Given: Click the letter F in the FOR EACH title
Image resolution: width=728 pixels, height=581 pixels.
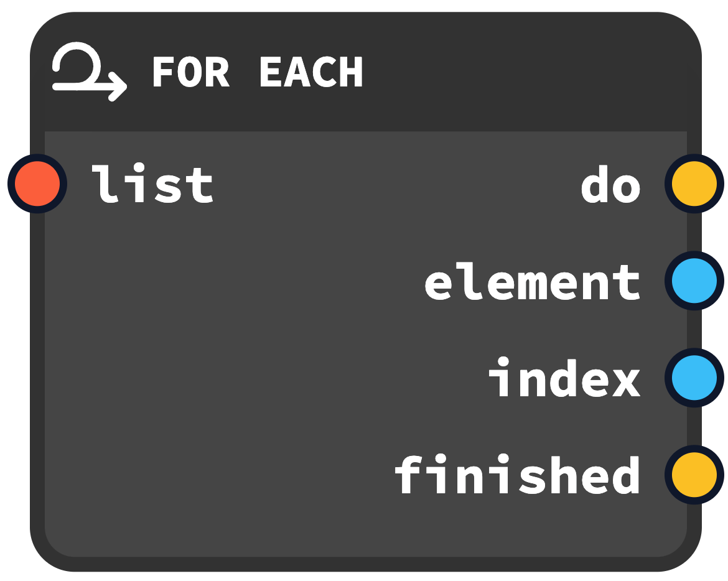Looking at the screenshot, I should pos(163,72).
